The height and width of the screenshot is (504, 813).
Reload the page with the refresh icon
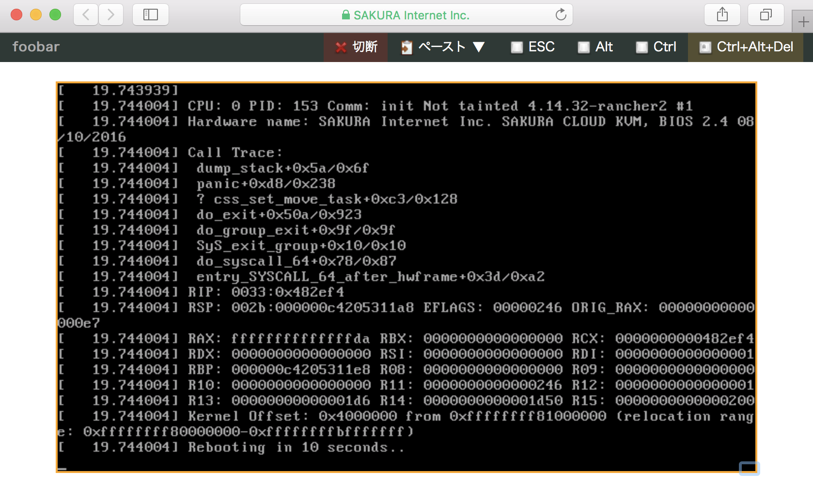tap(561, 15)
